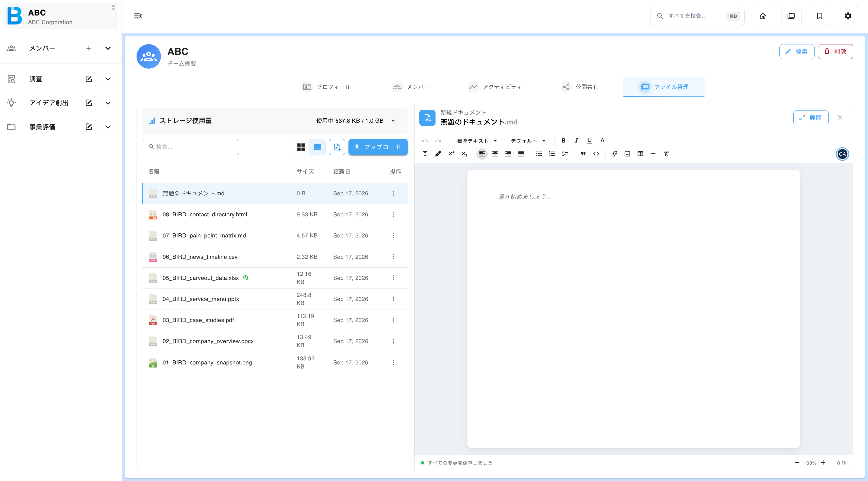The height and width of the screenshot is (481, 868).
Task: Click the file 検索 input field
Action: coord(190,147)
